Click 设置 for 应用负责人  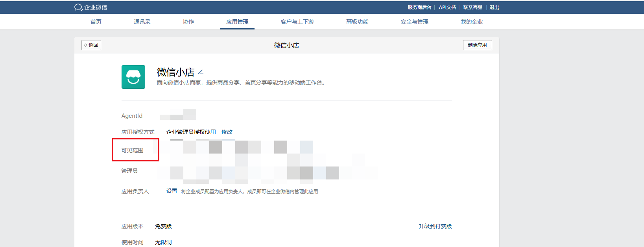[x=172, y=191]
